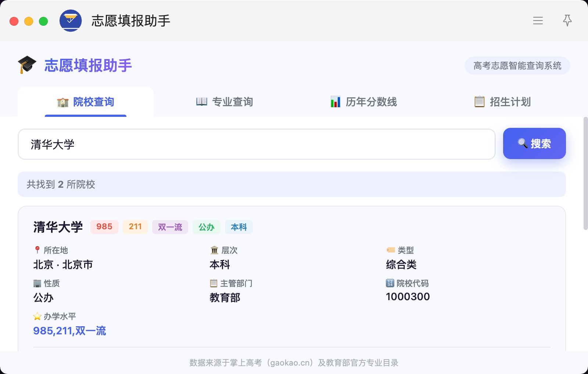588x374 pixels.
Task: Switch to the 招生计划 tab
Action: pyautogui.click(x=502, y=102)
